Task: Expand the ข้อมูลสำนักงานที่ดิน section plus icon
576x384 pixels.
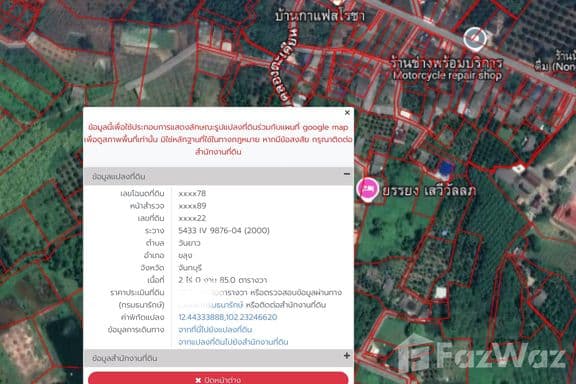Action: pyautogui.click(x=346, y=356)
